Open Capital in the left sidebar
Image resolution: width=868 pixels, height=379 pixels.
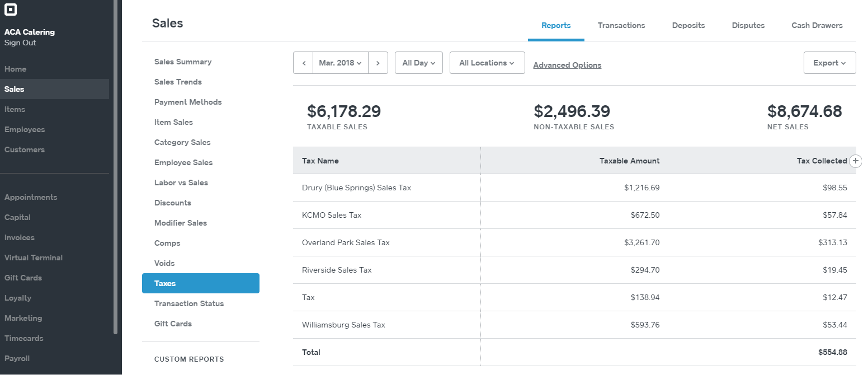click(x=17, y=217)
